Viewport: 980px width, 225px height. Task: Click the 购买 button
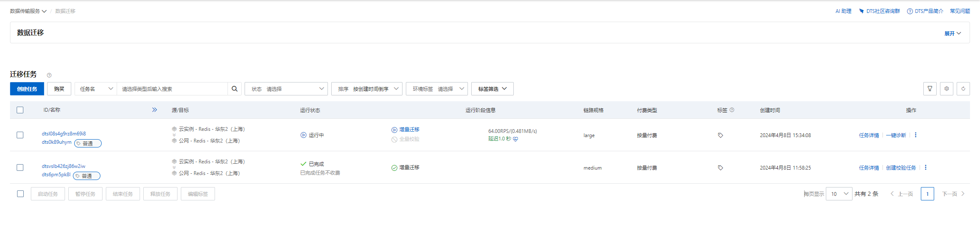pos(59,89)
